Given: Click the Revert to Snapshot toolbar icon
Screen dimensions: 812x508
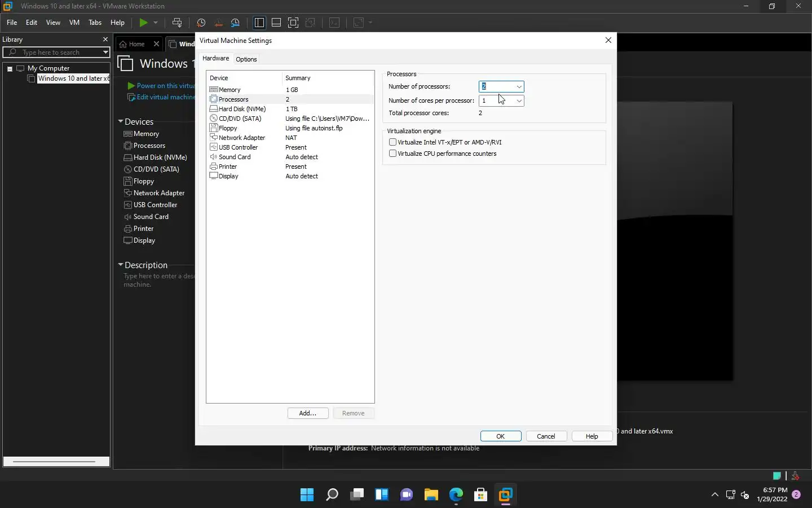Looking at the screenshot, I should pyautogui.click(x=218, y=23).
